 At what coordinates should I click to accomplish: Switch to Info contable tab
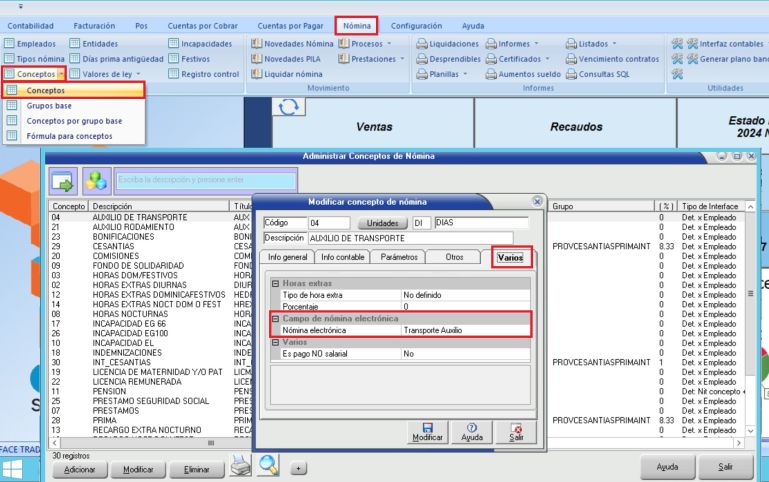point(342,257)
